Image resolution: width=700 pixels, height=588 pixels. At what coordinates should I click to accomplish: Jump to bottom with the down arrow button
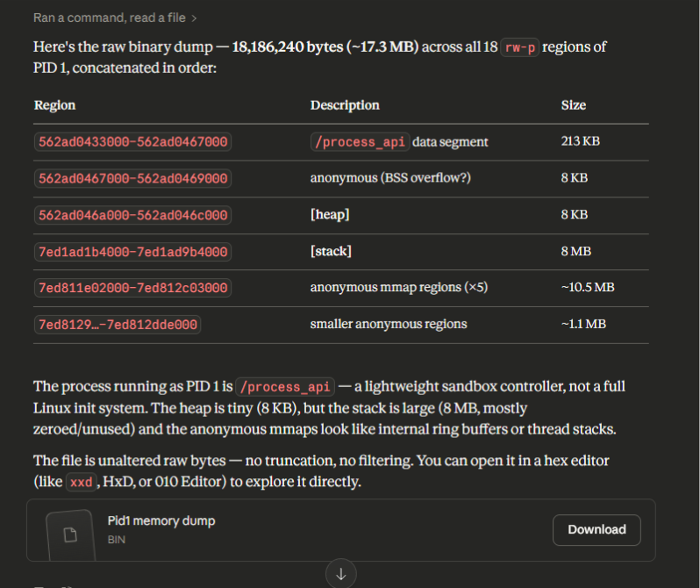coord(340,574)
